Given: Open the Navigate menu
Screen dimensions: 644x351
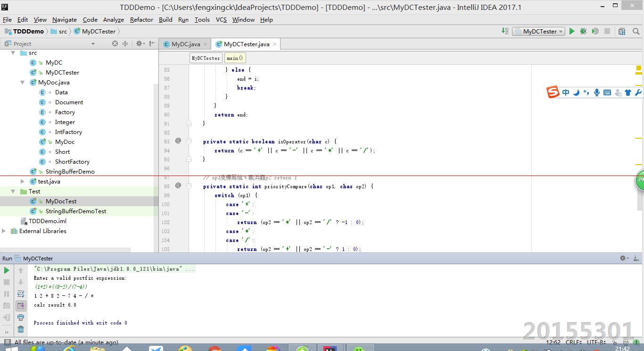Looking at the screenshot, I should click(x=65, y=19).
